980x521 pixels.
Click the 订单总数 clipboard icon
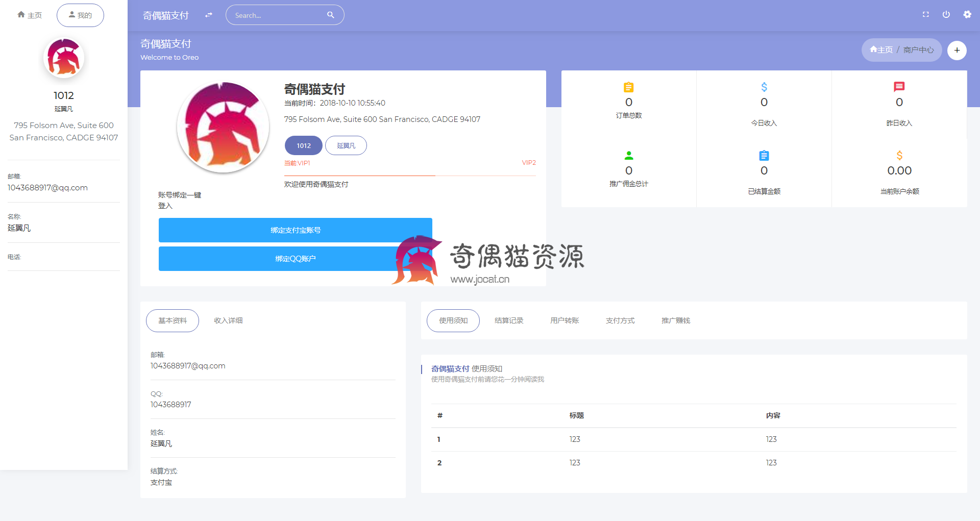pyautogui.click(x=629, y=87)
